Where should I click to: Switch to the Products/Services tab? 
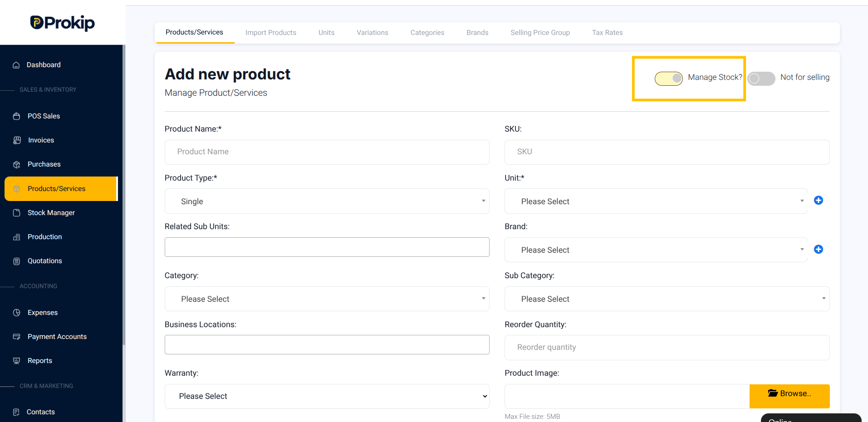click(194, 32)
